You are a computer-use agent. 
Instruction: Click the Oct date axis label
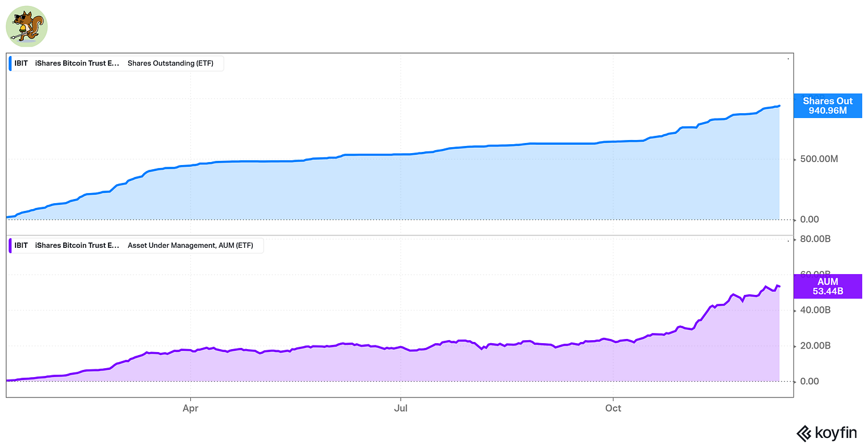[613, 408]
